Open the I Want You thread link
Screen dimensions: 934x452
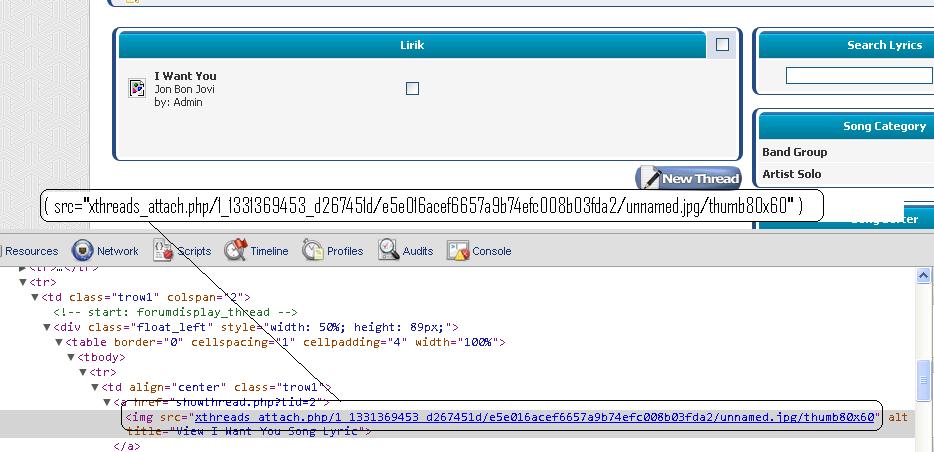click(185, 76)
